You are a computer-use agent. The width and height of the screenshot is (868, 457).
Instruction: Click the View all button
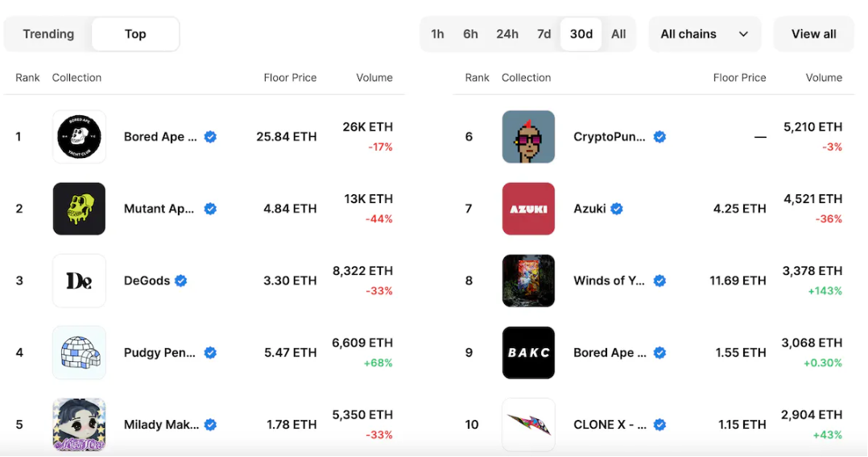tap(813, 34)
